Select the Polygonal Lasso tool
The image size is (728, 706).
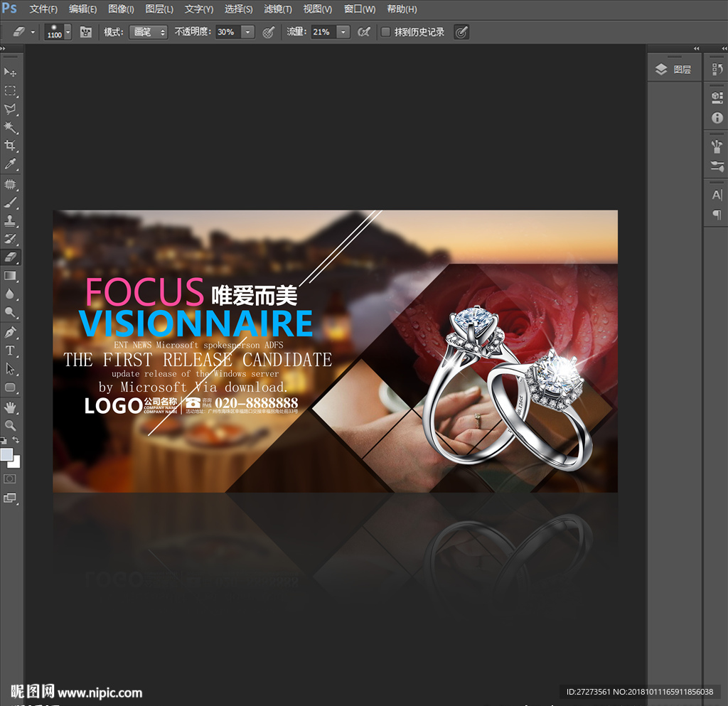(x=10, y=109)
